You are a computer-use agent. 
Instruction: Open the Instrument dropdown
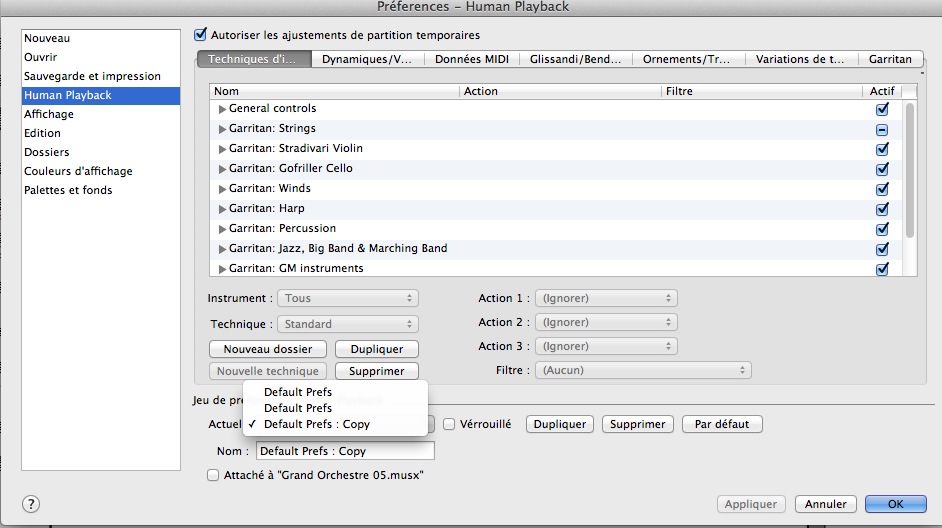pos(349,298)
